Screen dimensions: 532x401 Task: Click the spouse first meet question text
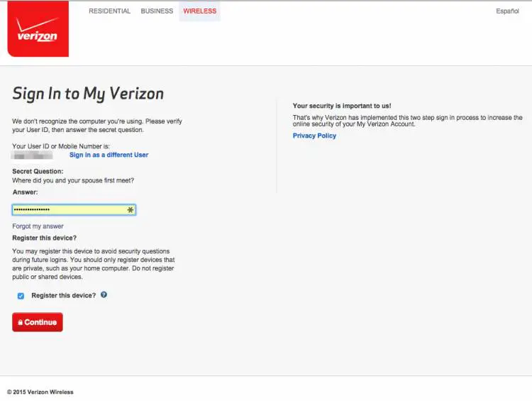coord(73,180)
